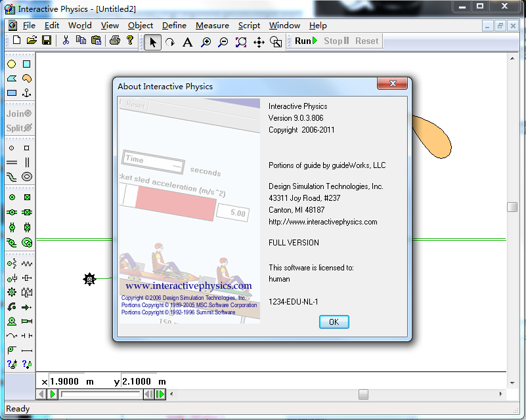Click the Join constraint button
The width and height of the screenshot is (526, 420).
click(x=19, y=114)
